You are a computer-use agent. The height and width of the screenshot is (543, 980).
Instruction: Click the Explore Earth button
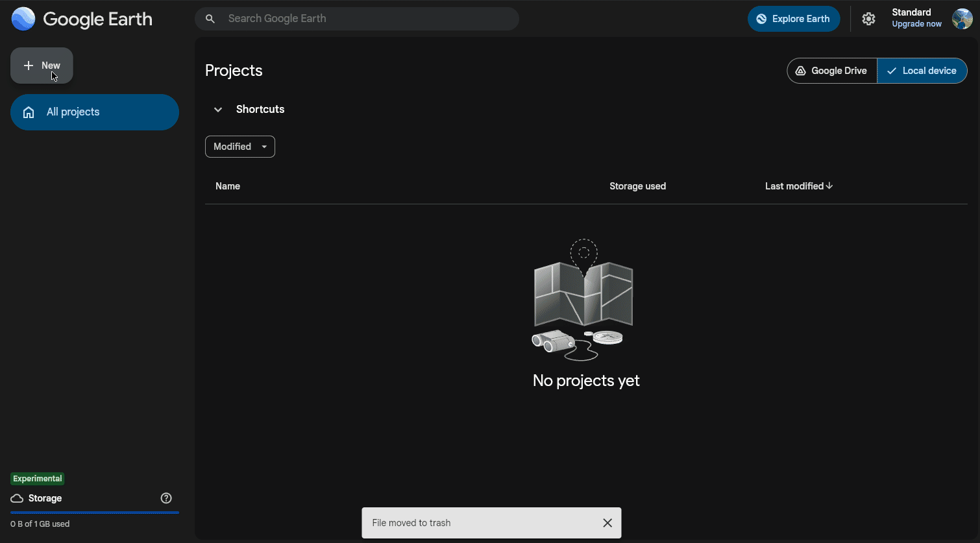tap(794, 19)
